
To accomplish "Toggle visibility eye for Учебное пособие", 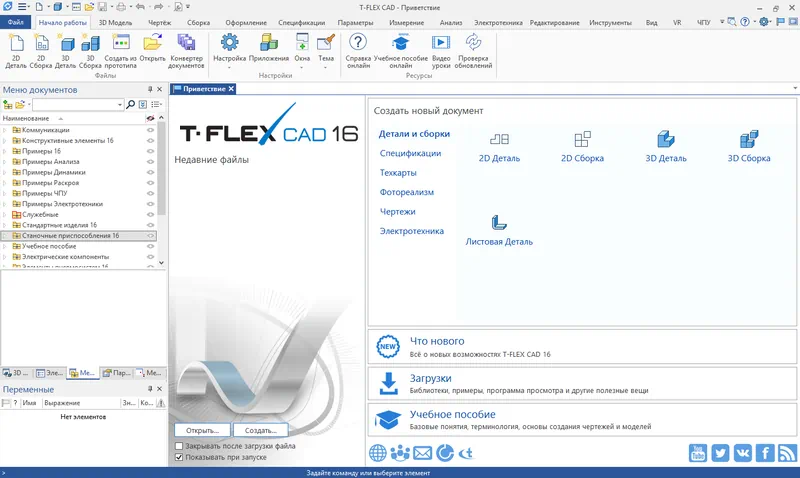I will pos(151,246).
